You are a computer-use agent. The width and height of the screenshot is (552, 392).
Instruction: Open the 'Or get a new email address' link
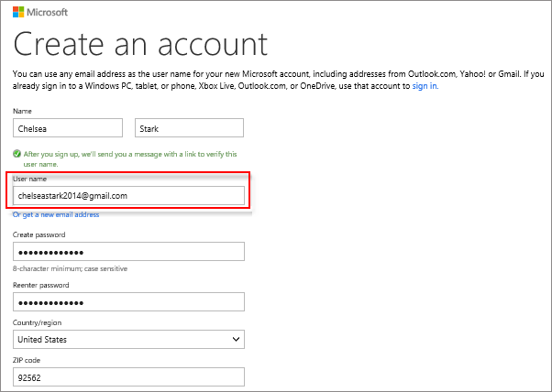point(56,214)
